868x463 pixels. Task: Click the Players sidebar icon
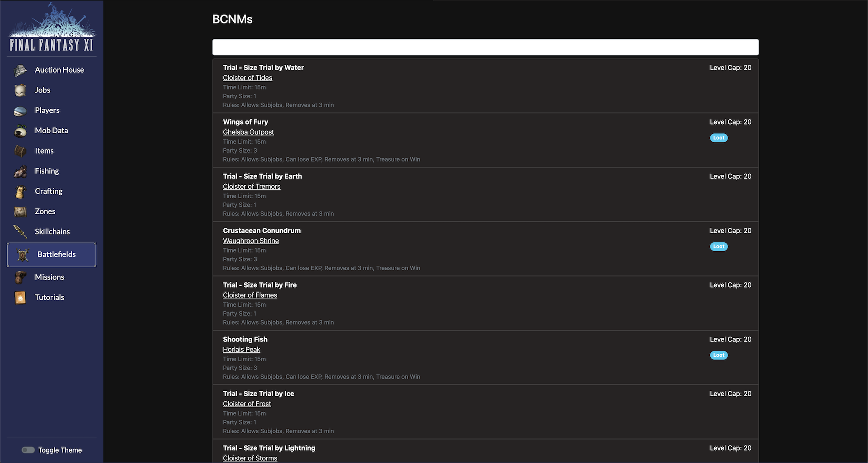click(x=20, y=111)
